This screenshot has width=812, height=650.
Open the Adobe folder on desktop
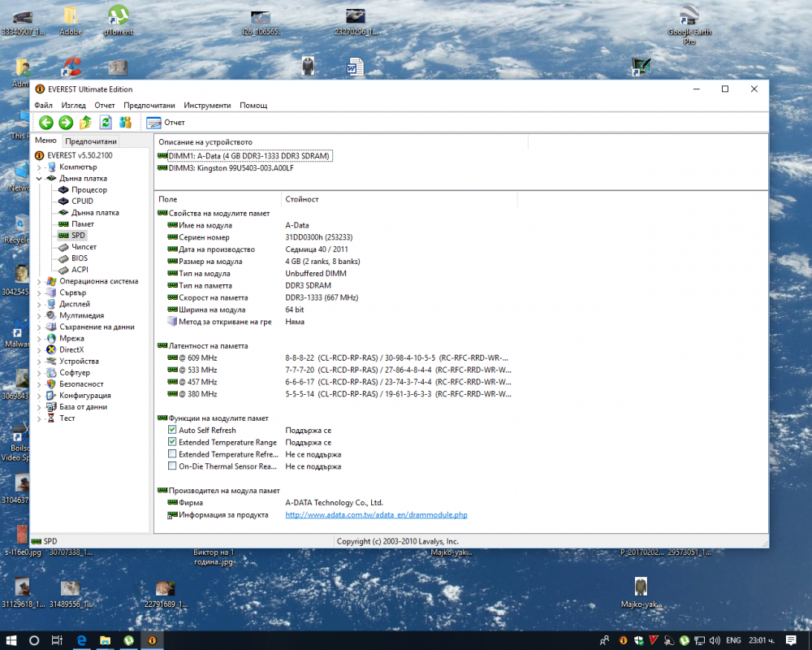coord(71,21)
